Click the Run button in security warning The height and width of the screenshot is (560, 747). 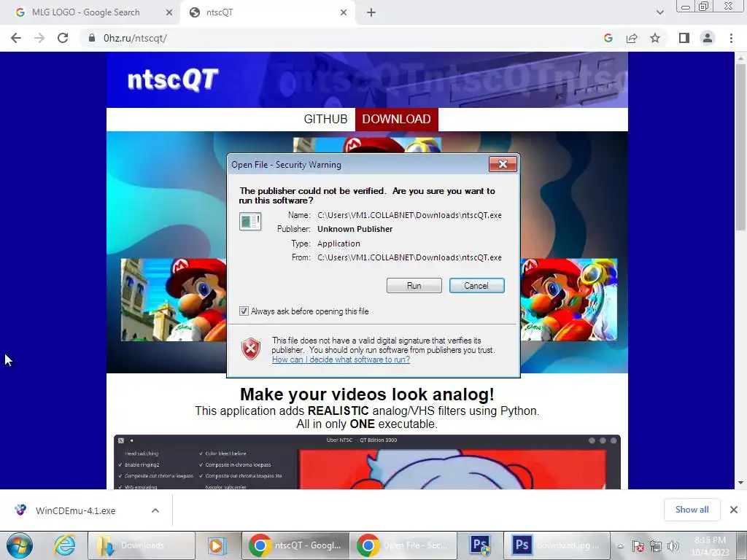(x=414, y=286)
